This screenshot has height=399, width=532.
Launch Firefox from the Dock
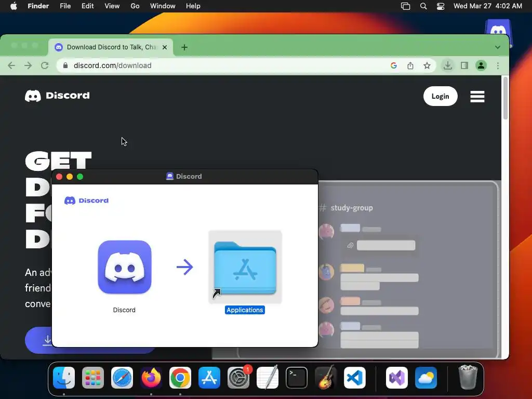click(151, 378)
